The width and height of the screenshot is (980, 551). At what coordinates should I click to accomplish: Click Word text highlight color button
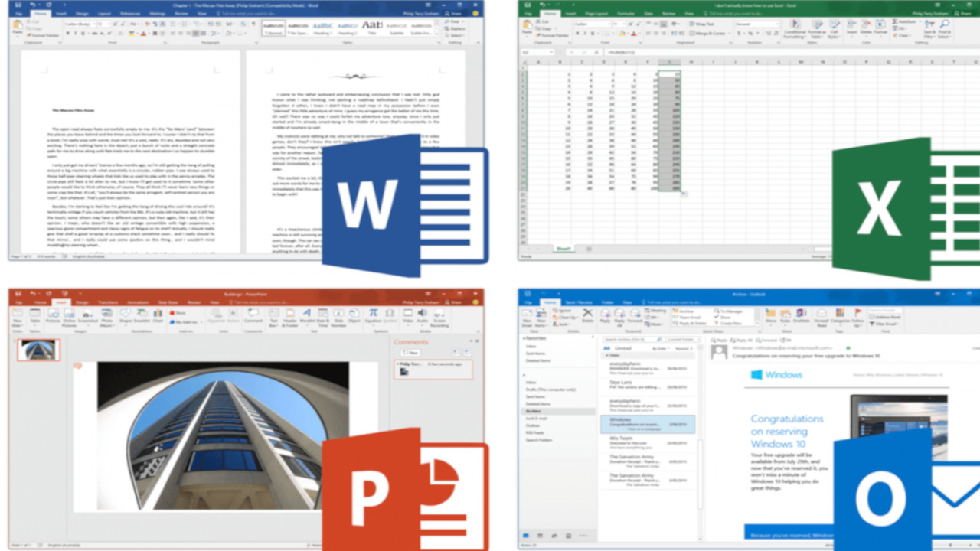[x=133, y=34]
